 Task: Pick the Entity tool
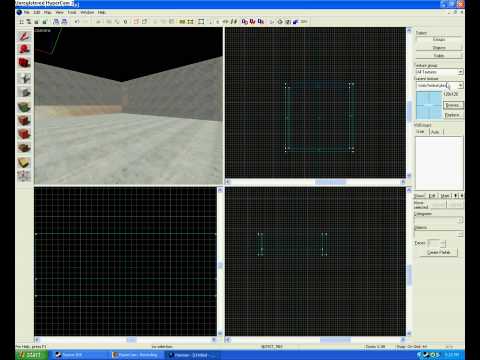[24, 78]
